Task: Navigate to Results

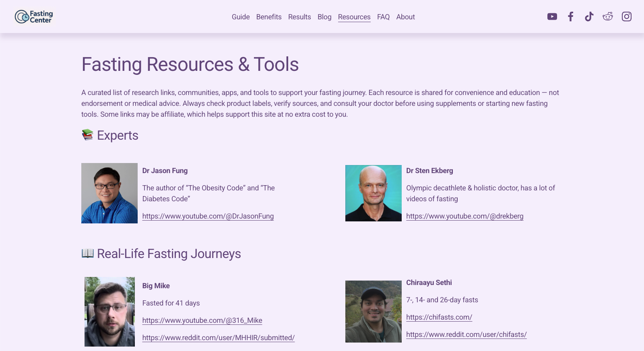Action: [299, 17]
